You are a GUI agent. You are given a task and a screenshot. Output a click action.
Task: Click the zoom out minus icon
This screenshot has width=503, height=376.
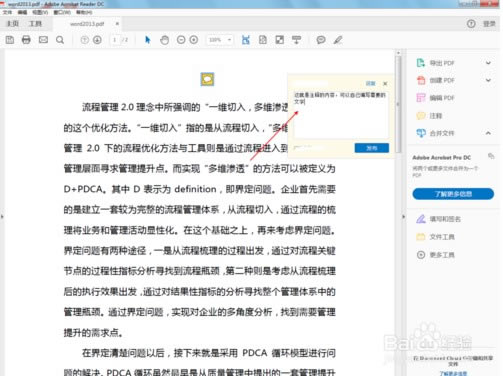(181, 40)
